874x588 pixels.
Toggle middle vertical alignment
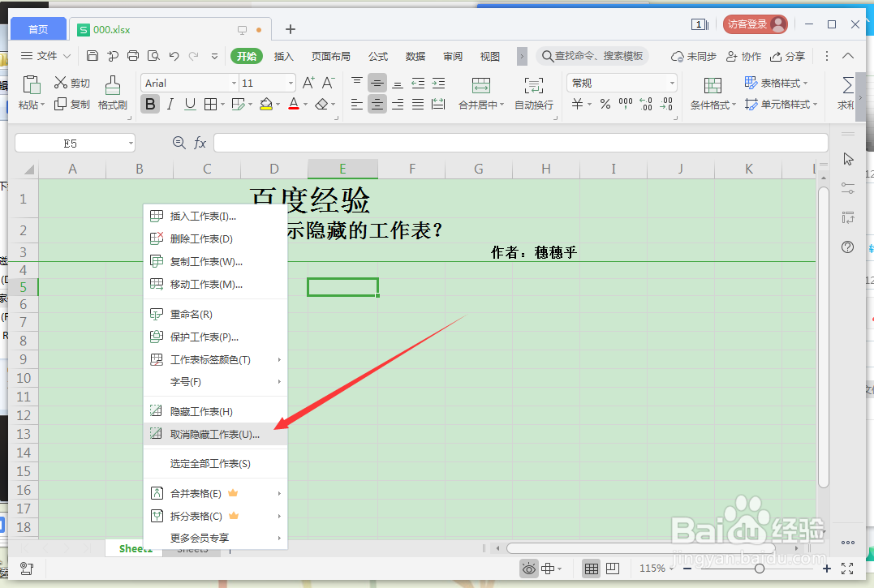[x=377, y=84]
